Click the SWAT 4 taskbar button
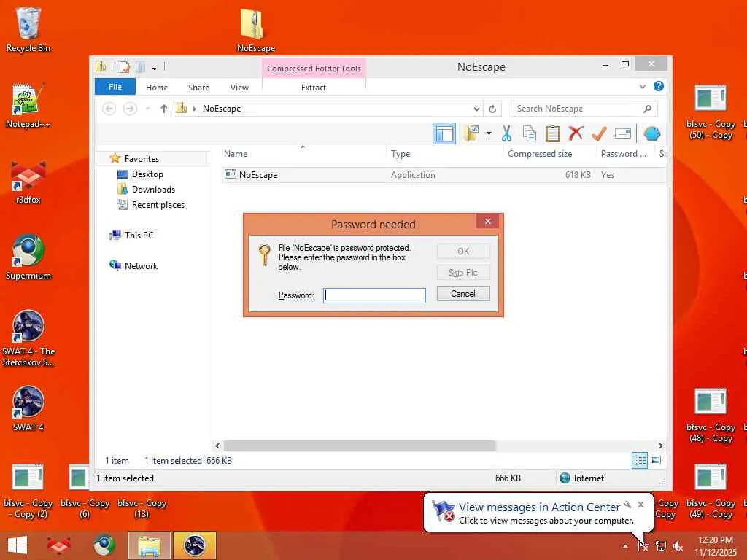747x560 pixels. [194, 545]
